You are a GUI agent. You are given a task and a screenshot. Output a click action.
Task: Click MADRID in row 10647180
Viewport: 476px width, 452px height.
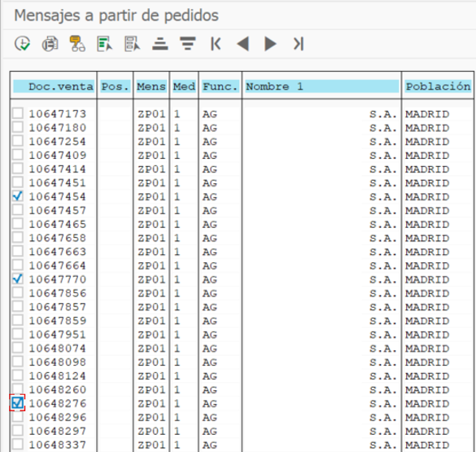click(x=427, y=128)
